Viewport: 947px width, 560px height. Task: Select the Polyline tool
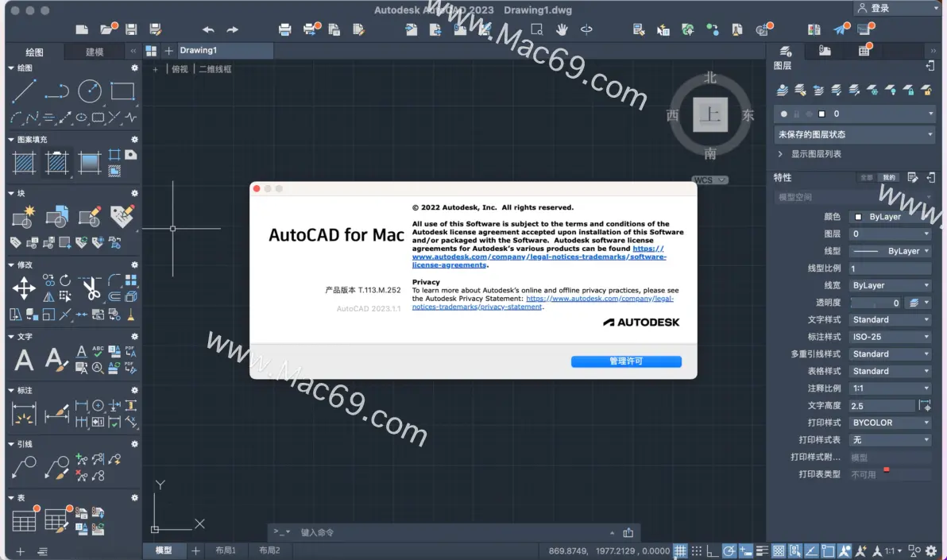(x=56, y=91)
